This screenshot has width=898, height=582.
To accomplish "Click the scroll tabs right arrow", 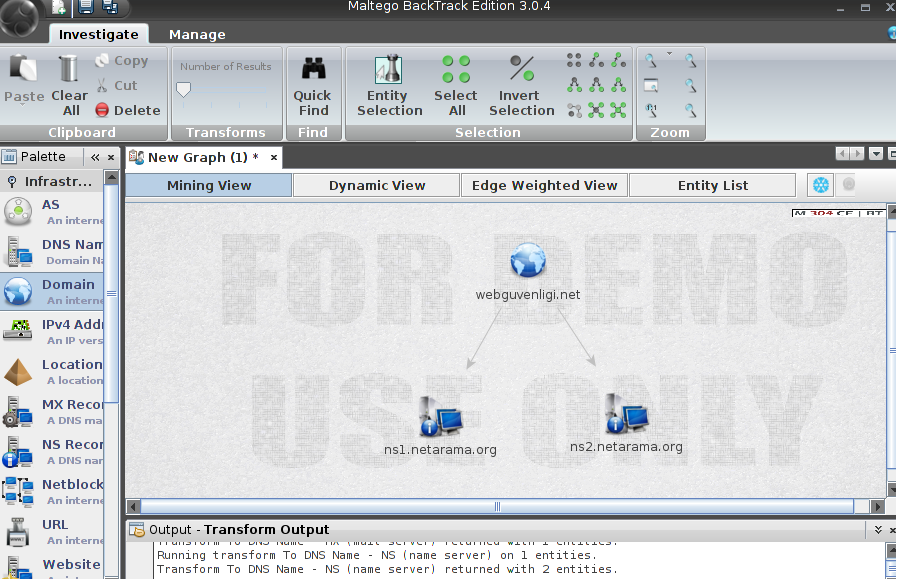I will (x=857, y=154).
